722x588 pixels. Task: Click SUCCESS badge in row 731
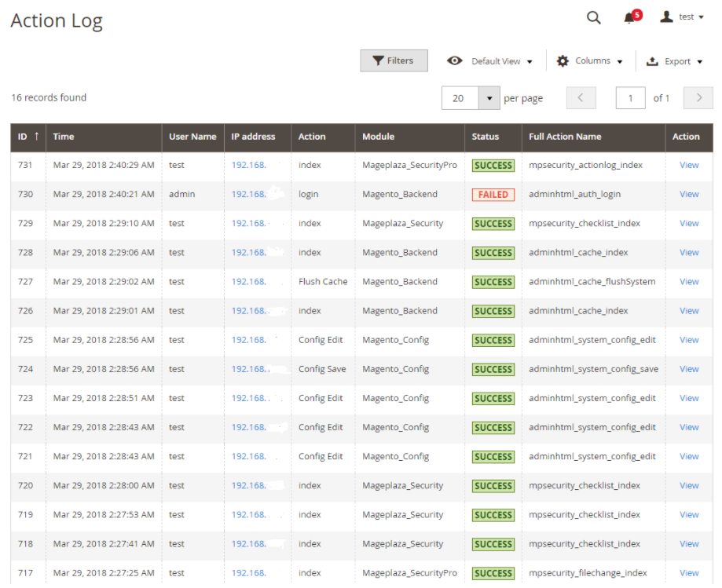pyautogui.click(x=493, y=166)
